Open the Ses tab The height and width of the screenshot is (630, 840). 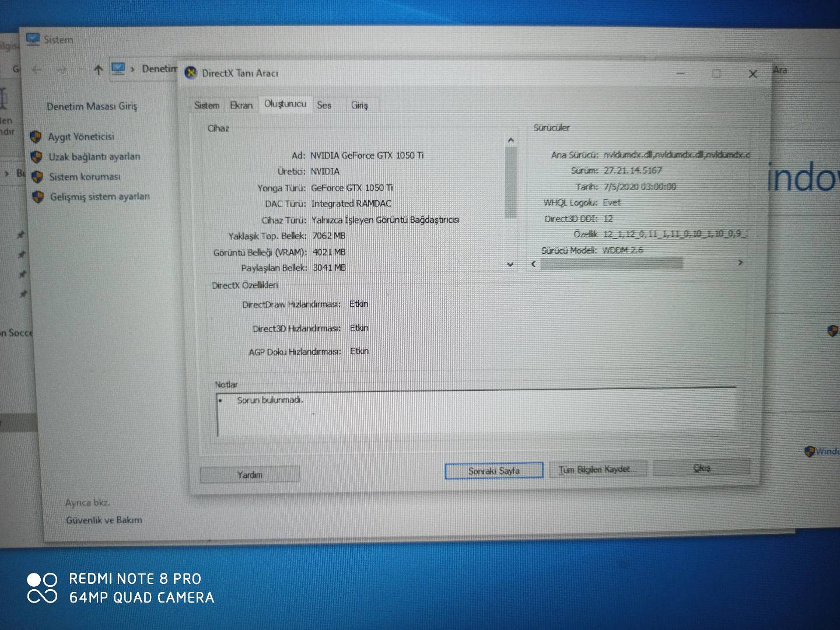pyautogui.click(x=324, y=105)
